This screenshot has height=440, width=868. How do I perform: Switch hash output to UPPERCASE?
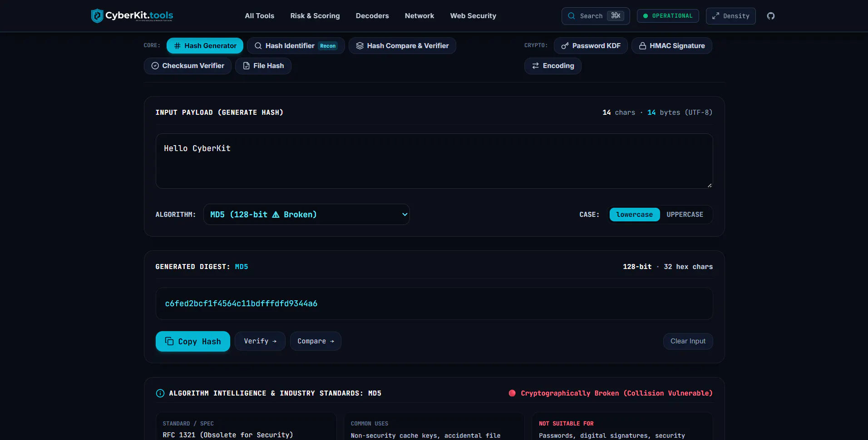685,215
